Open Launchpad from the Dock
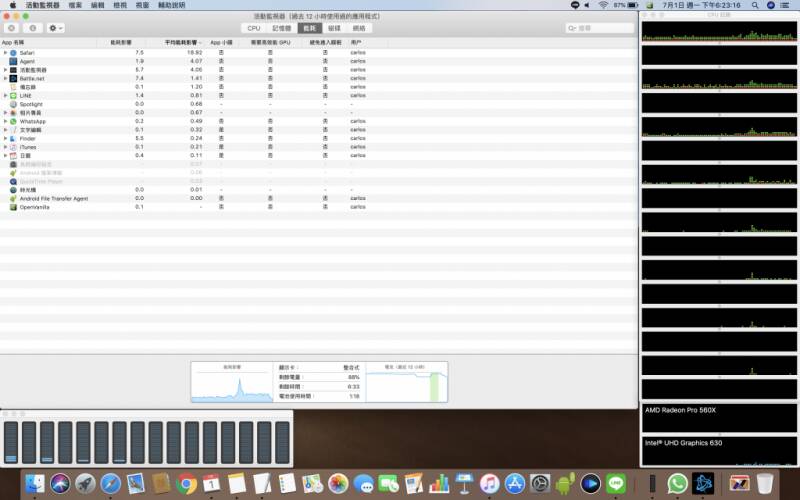800x500 pixels. coord(85,483)
